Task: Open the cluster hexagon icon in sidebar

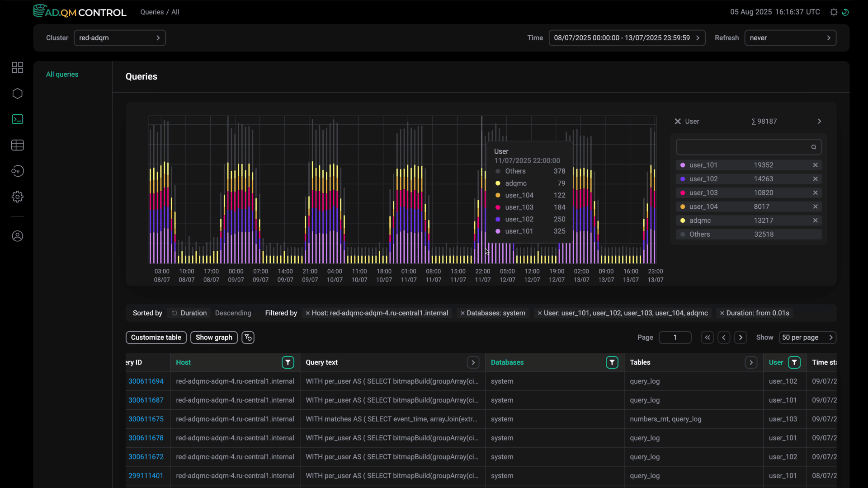Action: (x=17, y=94)
